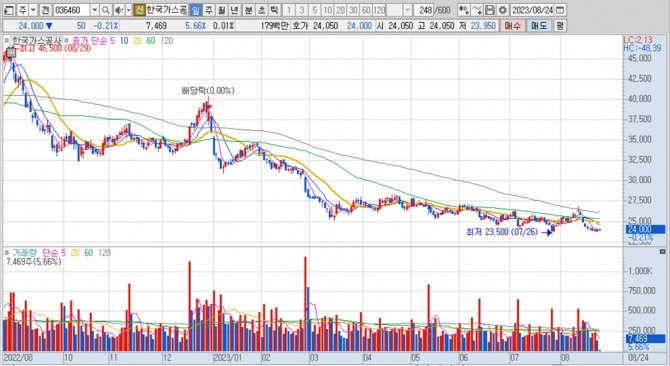Switch to 초 second chart period
670x366 pixels.
pyautogui.click(x=262, y=10)
